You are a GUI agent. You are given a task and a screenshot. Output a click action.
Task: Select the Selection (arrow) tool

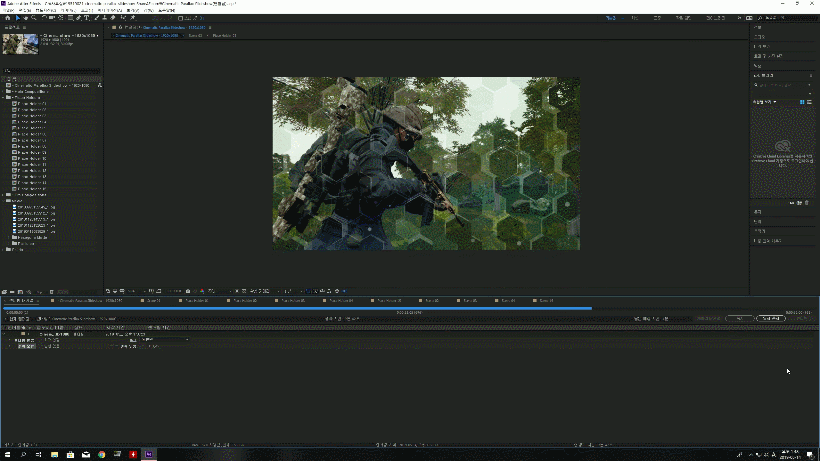point(16,17)
